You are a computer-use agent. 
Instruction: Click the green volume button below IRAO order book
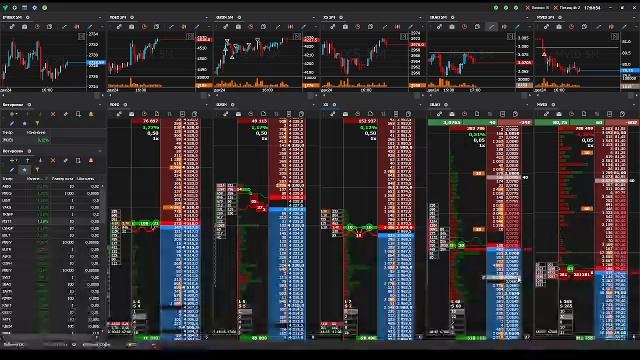pyautogui.click(x=471, y=338)
